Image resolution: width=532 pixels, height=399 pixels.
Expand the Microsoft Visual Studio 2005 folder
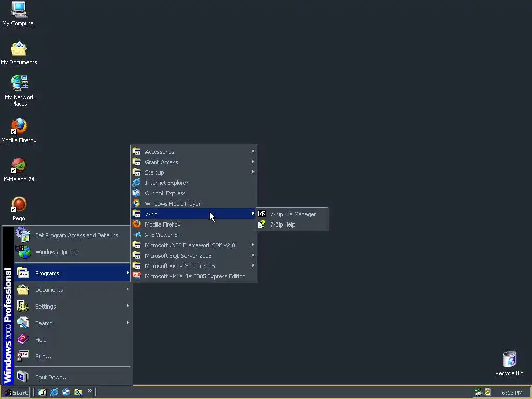click(x=194, y=266)
